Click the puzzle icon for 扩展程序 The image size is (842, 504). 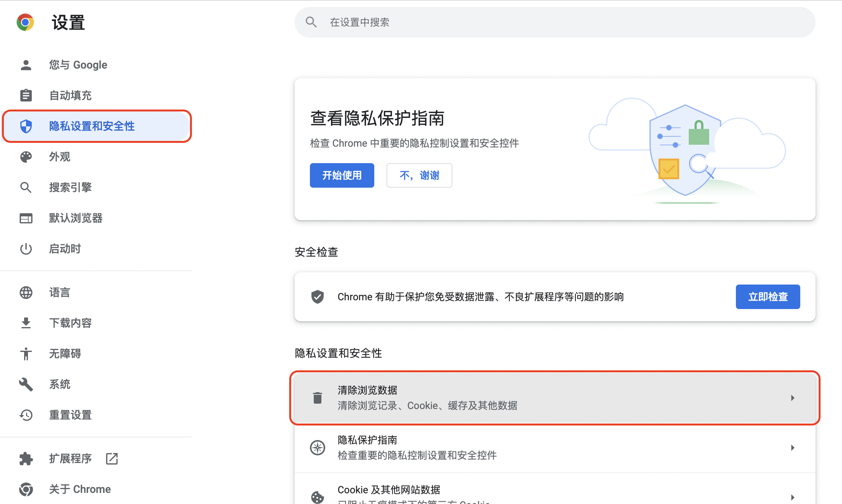coord(26,458)
